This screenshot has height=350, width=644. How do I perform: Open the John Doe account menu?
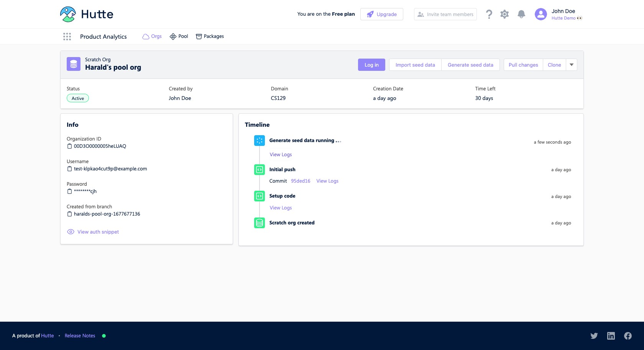(559, 14)
